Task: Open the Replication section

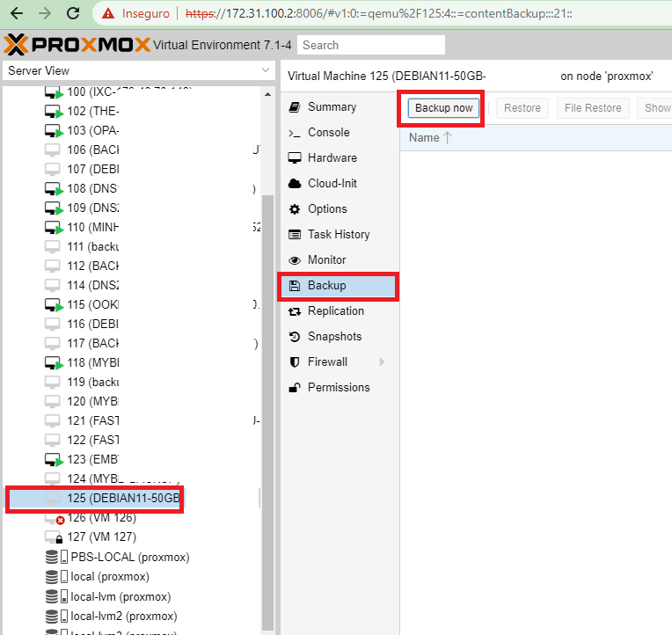Action: 339,311
